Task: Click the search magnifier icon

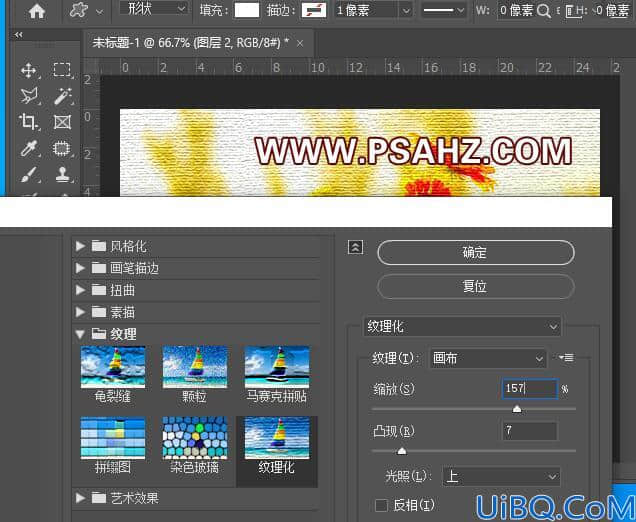Action: 544,11
